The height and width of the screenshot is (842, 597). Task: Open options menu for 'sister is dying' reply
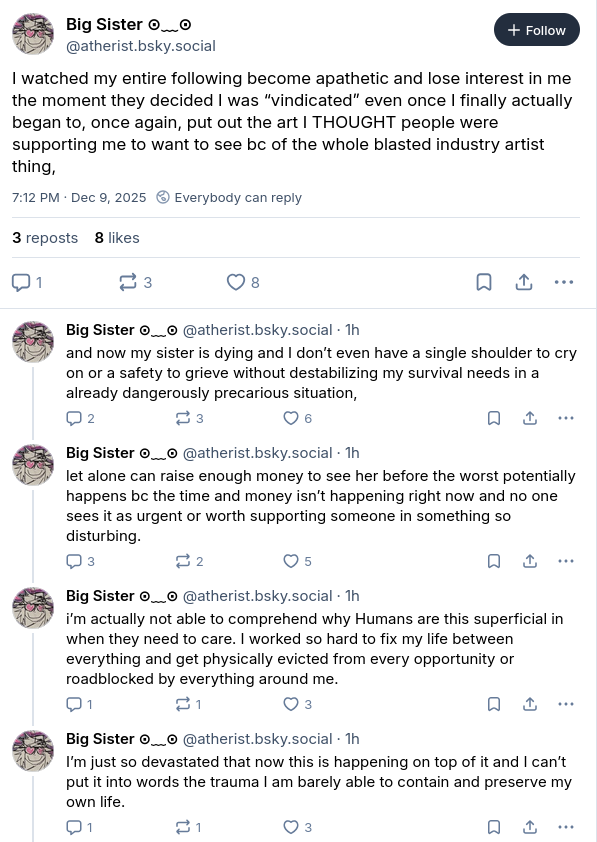click(566, 418)
